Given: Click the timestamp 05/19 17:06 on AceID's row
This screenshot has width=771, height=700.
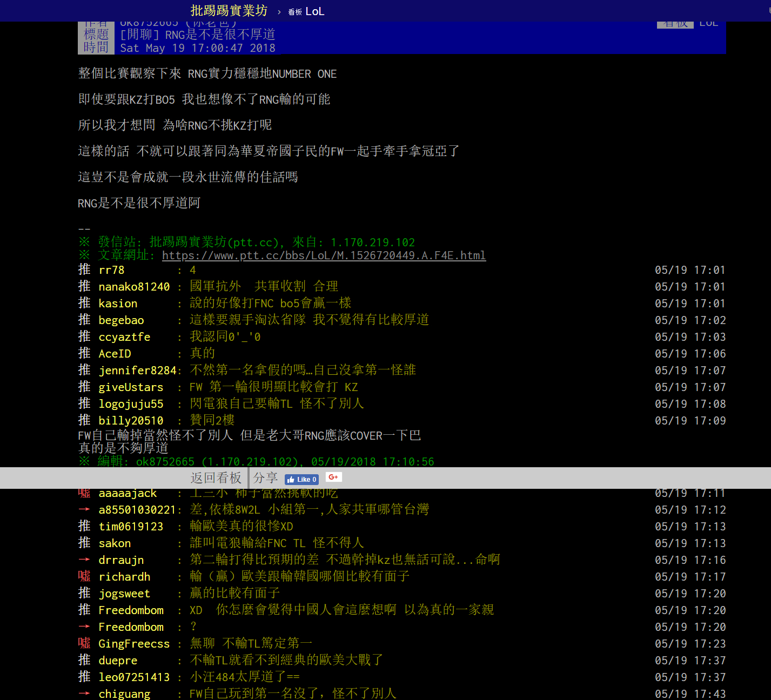Looking at the screenshot, I should [x=690, y=354].
